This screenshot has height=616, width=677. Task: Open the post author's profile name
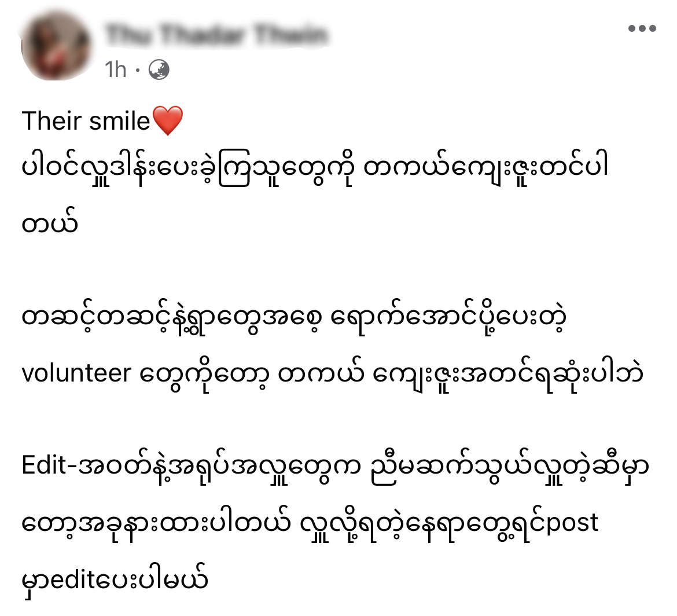(x=217, y=35)
